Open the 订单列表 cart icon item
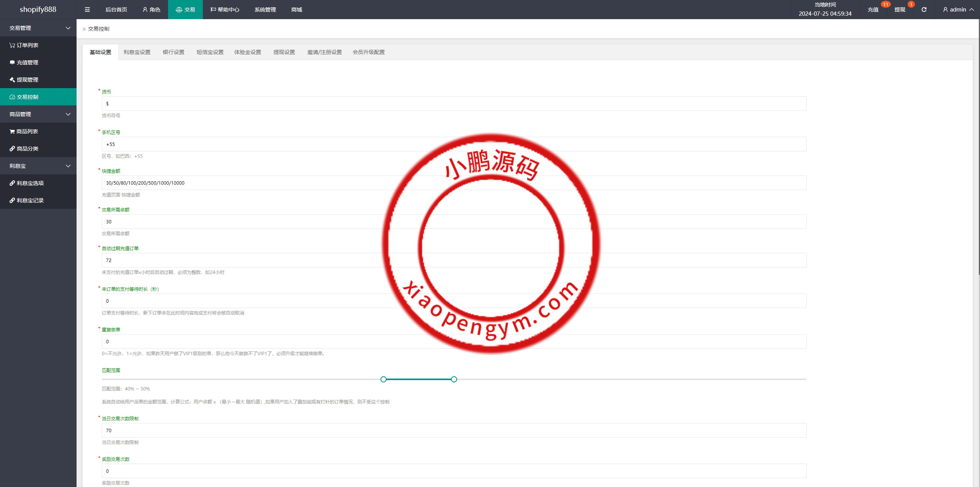 click(x=24, y=45)
